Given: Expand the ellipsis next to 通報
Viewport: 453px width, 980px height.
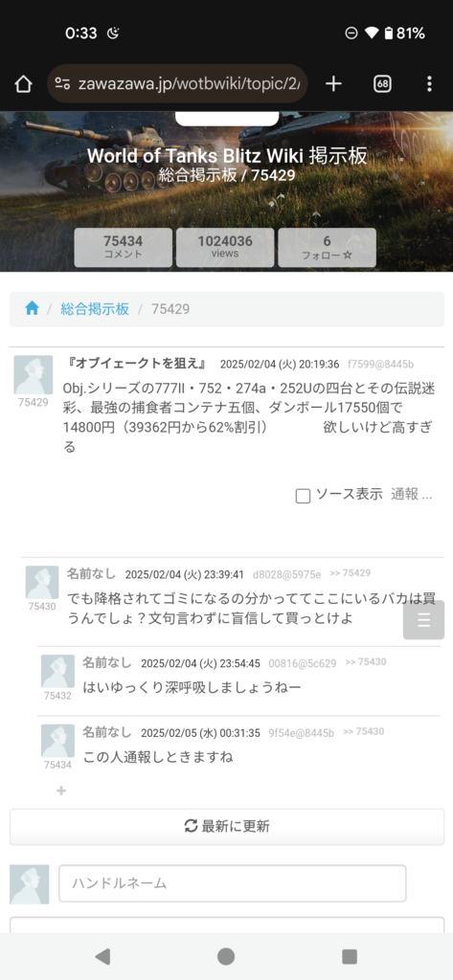Looking at the screenshot, I should click(427, 495).
